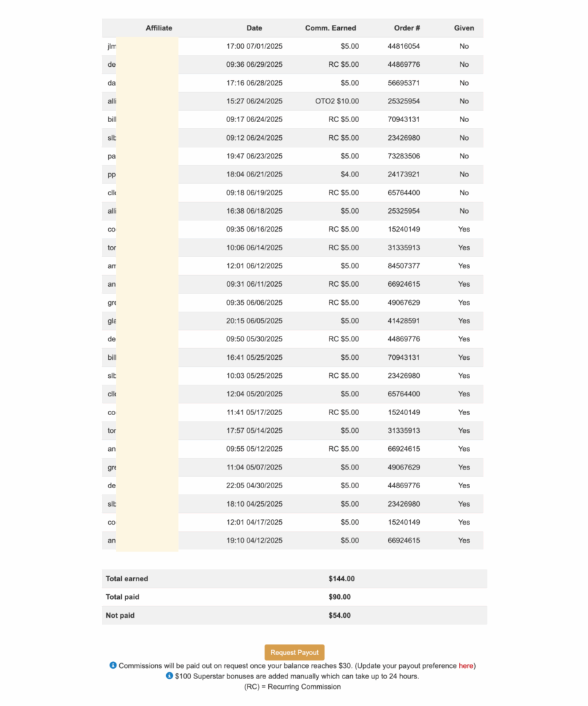Select order number 44816054

[x=404, y=46]
